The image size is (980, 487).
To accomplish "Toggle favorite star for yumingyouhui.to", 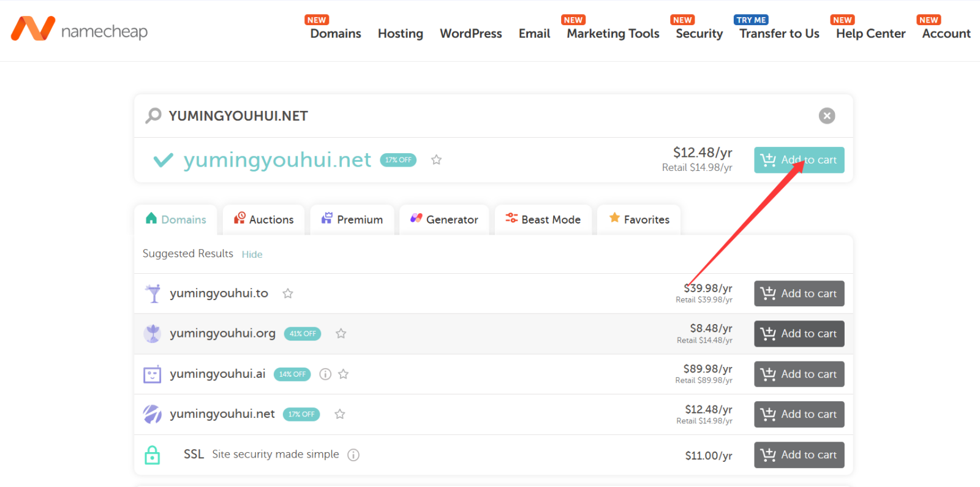I will pos(288,293).
